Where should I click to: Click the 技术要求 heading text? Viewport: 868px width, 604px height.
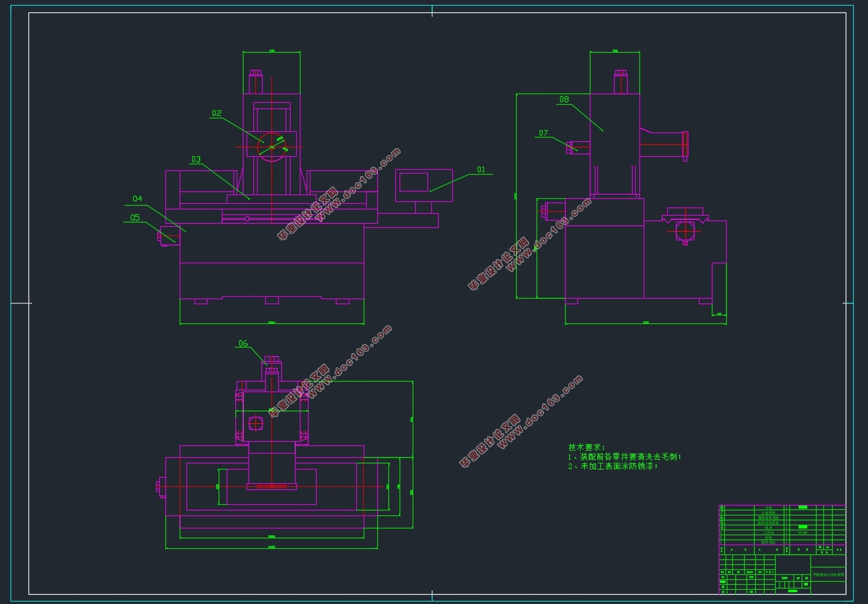586,447
